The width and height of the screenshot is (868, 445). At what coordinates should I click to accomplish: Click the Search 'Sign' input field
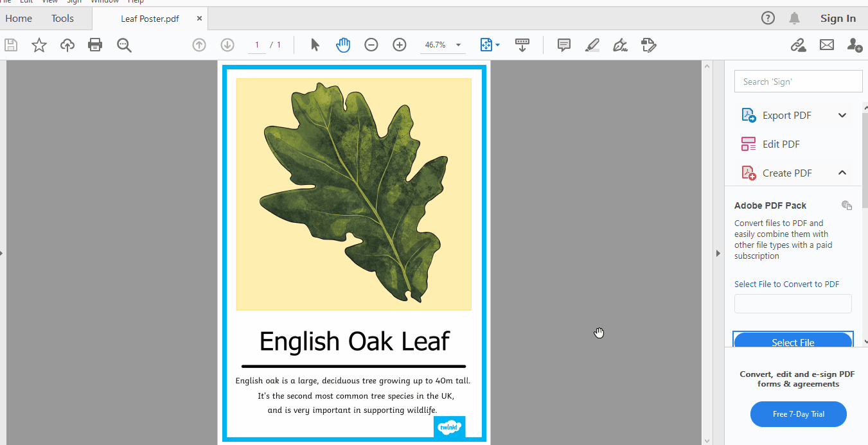(798, 82)
